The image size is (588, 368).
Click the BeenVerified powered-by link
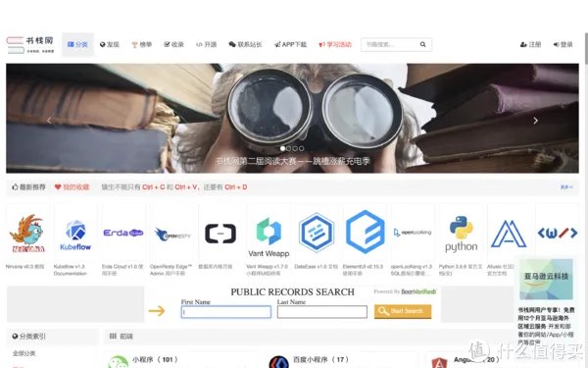418,291
